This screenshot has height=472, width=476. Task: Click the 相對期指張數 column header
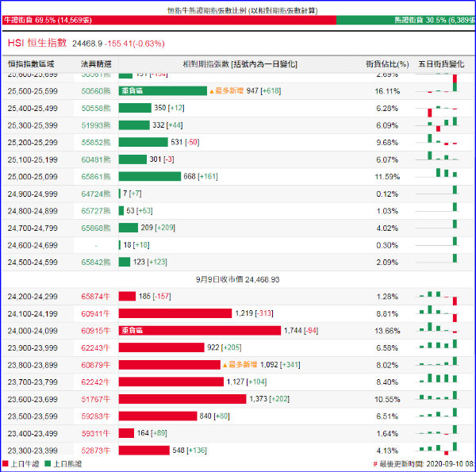240,64
